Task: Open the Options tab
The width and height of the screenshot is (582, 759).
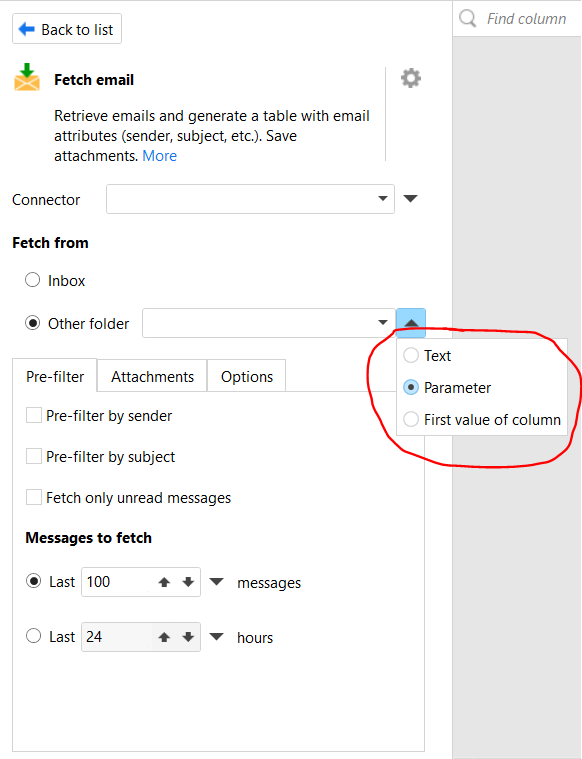Action: 247,376
